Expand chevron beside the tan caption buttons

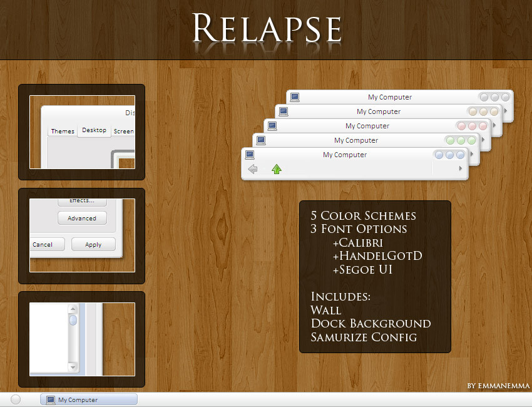tap(506, 111)
